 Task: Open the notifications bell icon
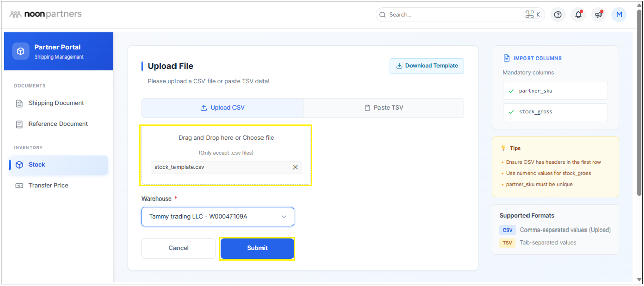click(578, 15)
